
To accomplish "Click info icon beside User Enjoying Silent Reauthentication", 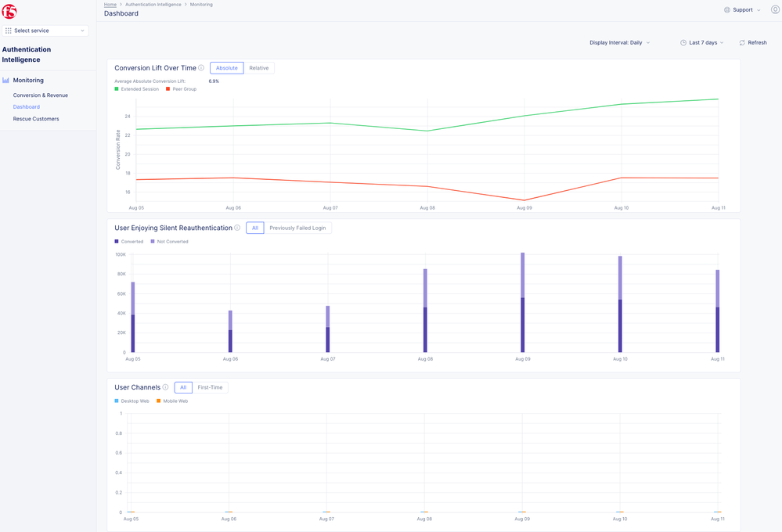I will click(237, 228).
